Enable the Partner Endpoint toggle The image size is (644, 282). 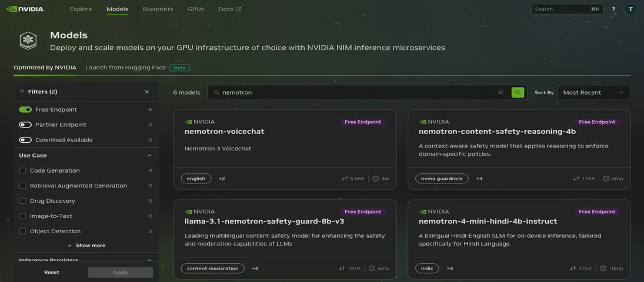click(25, 125)
